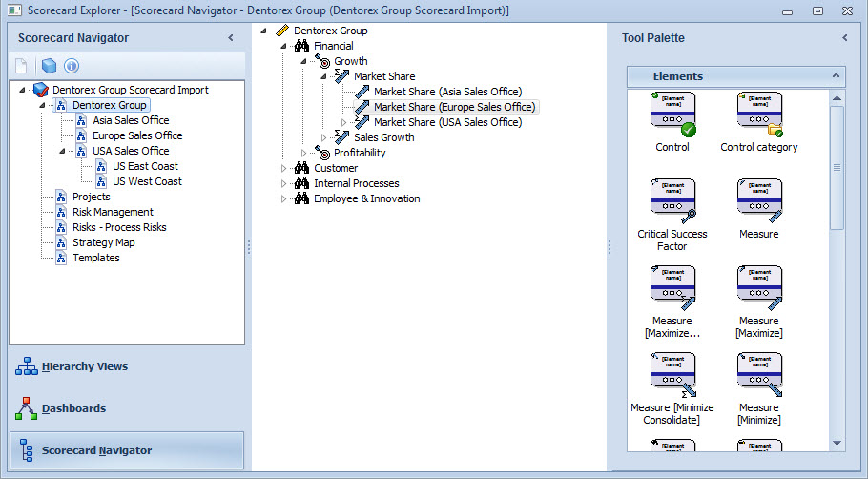868x479 pixels.
Task: Click the info icon in navigator toolbar
Action: tap(72, 66)
